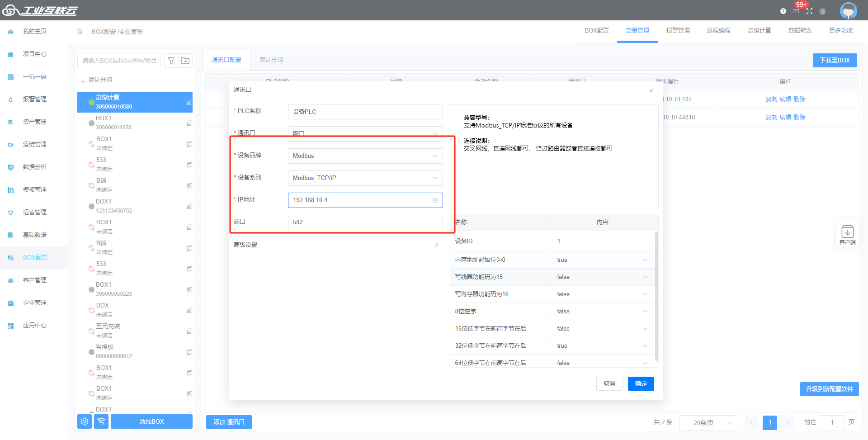The image size is (868, 440).
Task: Click the wifi-off icon next to 添加BOX
Action: [101, 421]
